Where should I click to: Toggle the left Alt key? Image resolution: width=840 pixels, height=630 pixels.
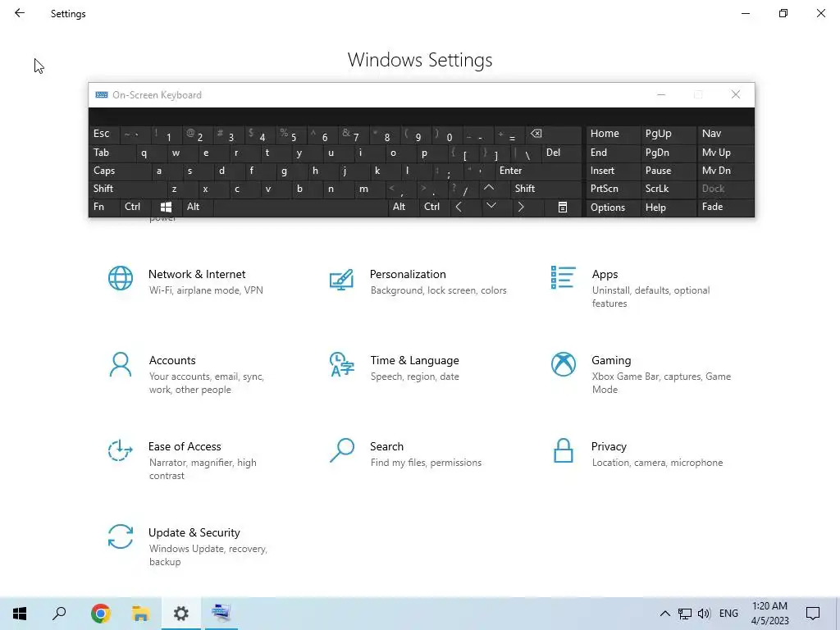198,207
